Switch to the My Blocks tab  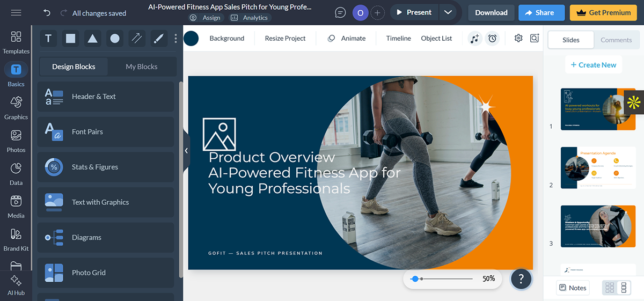tap(142, 67)
